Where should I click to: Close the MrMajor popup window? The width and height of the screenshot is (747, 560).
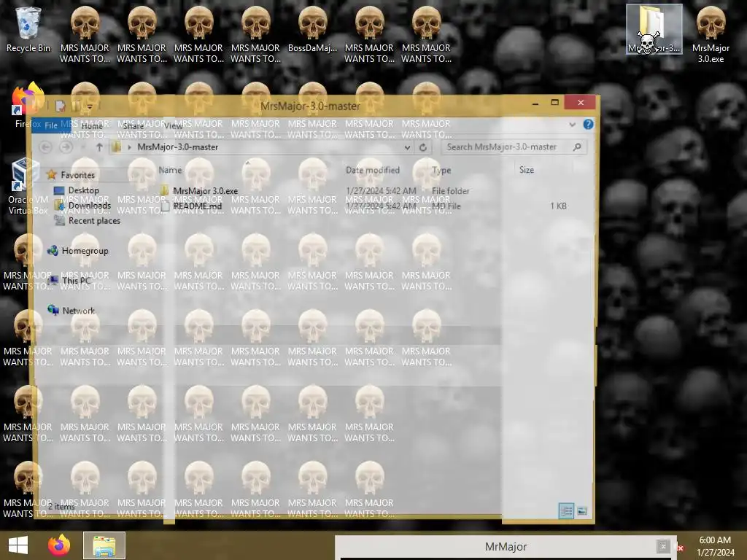[662, 546]
